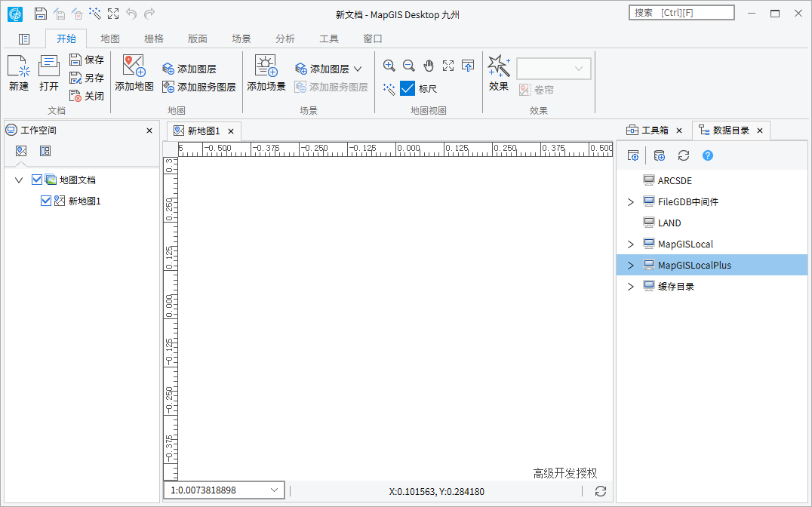Click 另存 to save as
Viewport: 812px width, 507px height.
tap(87, 78)
